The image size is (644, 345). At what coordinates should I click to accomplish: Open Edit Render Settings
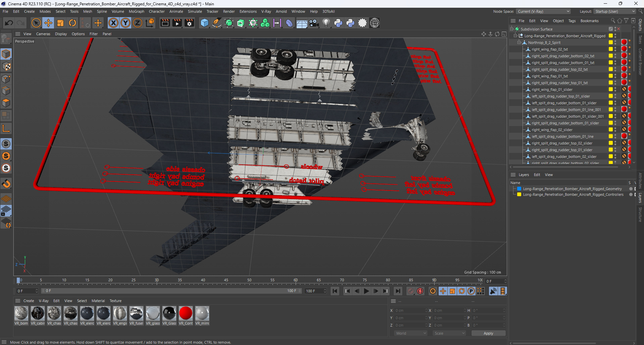pos(190,23)
